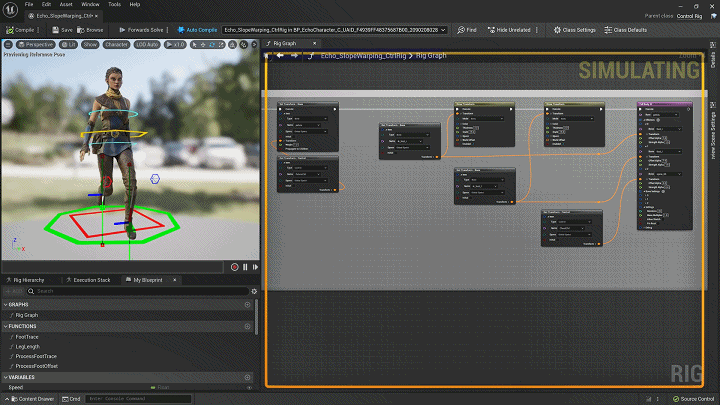Add a new function with plus icon
The height and width of the screenshot is (405, 720).
tap(248, 326)
